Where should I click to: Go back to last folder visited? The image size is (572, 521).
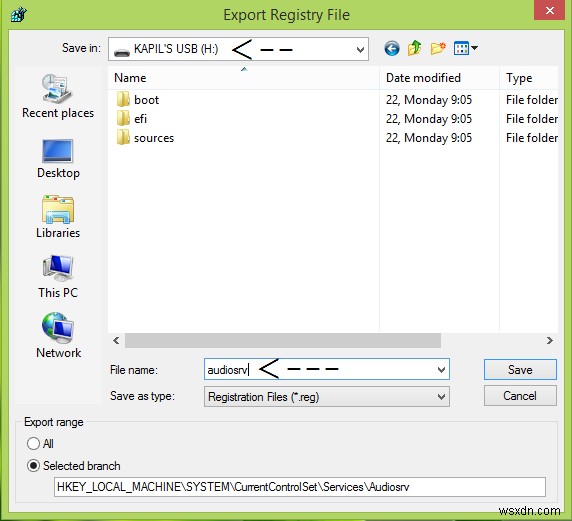pos(392,49)
